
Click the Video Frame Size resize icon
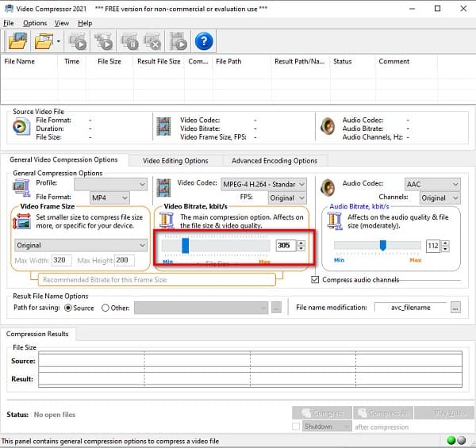[21, 220]
